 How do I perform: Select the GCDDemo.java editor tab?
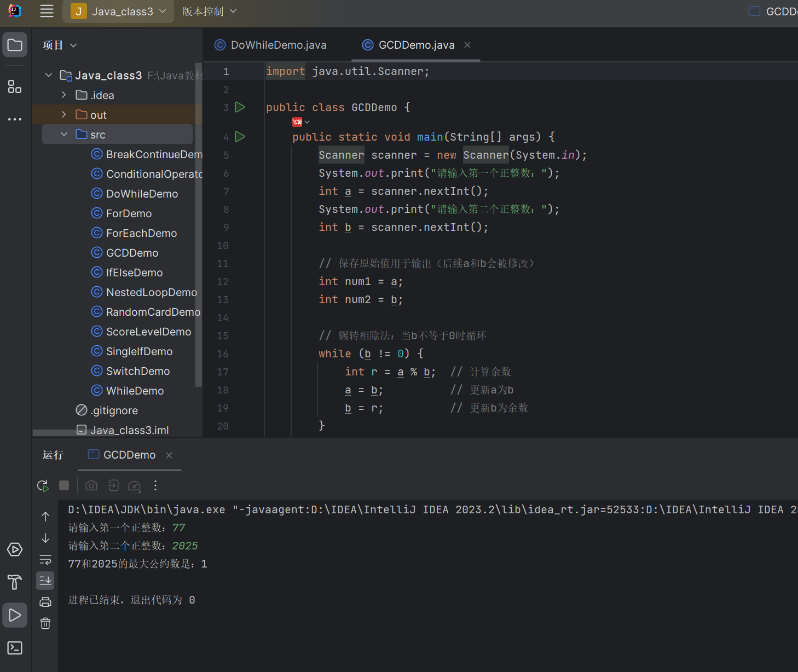tap(416, 45)
